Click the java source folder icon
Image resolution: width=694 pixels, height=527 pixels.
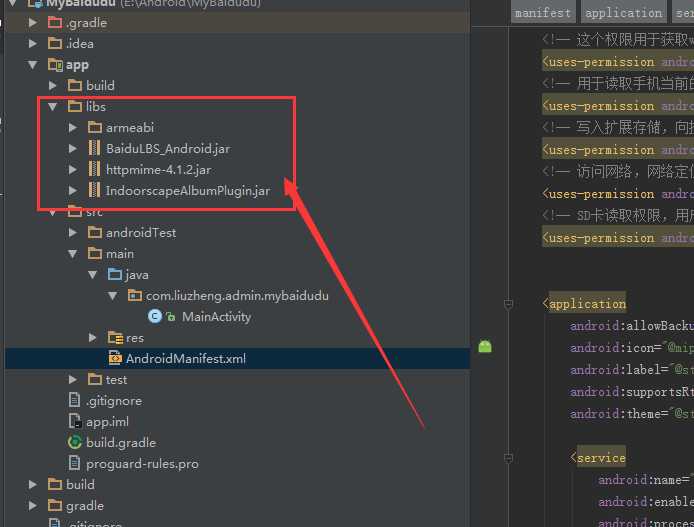115,274
